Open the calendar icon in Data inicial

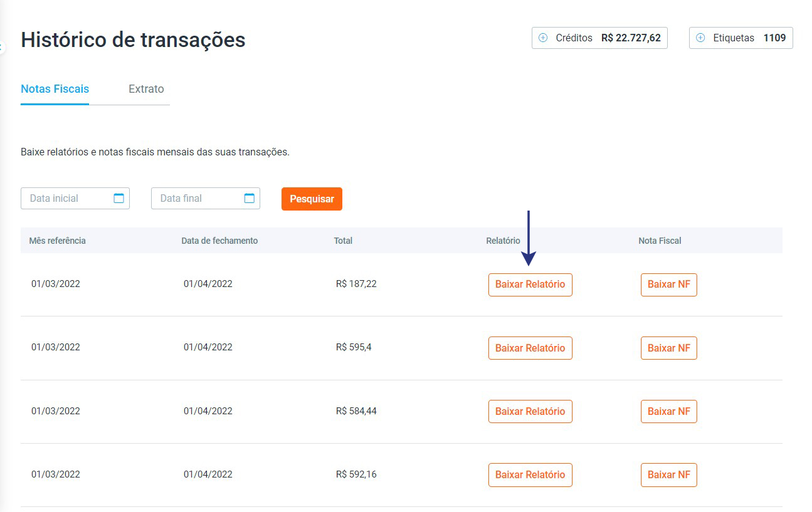119,198
